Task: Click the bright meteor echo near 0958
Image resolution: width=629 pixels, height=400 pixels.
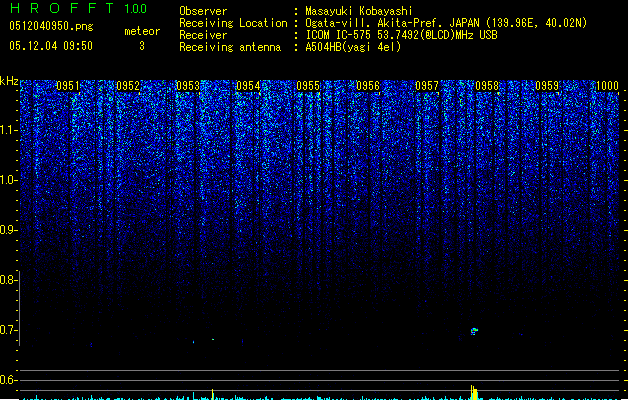Action: tap(474, 331)
